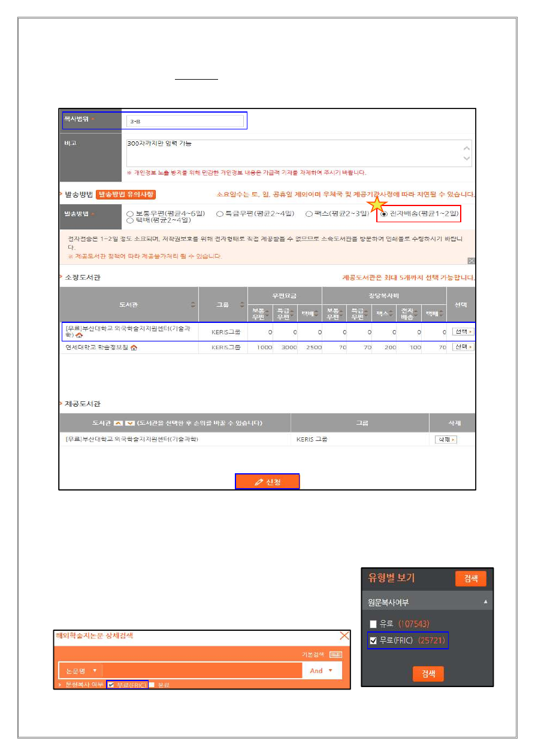
Task: Click home icon next to 연세대학교 학술정보원
Action: click(x=134, y=348)
